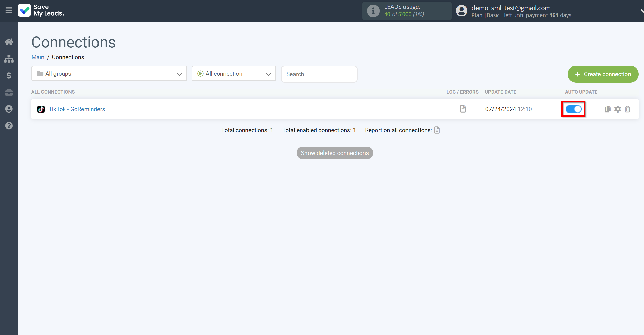
Task: Expand the All groups dropdown
Action: coord(109,74)
